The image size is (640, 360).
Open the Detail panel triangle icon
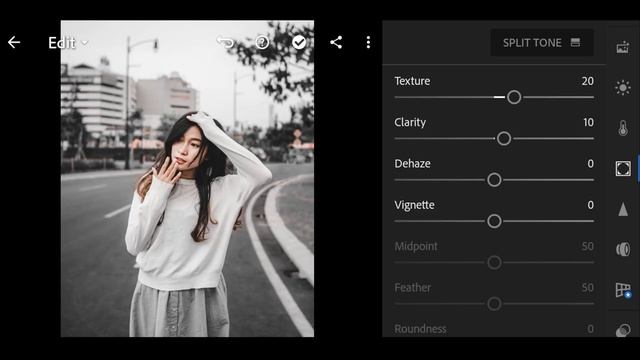pyautogui.click(x=623, y=209)
